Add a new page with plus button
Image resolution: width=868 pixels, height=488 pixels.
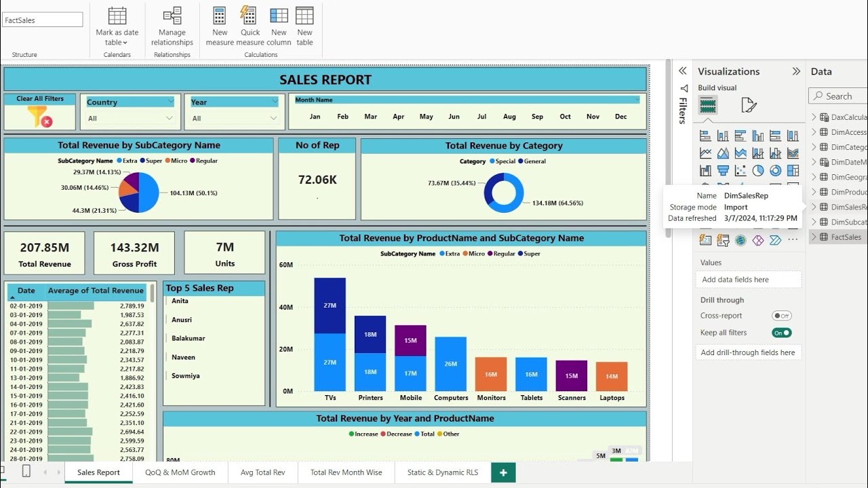click(503, 472)
